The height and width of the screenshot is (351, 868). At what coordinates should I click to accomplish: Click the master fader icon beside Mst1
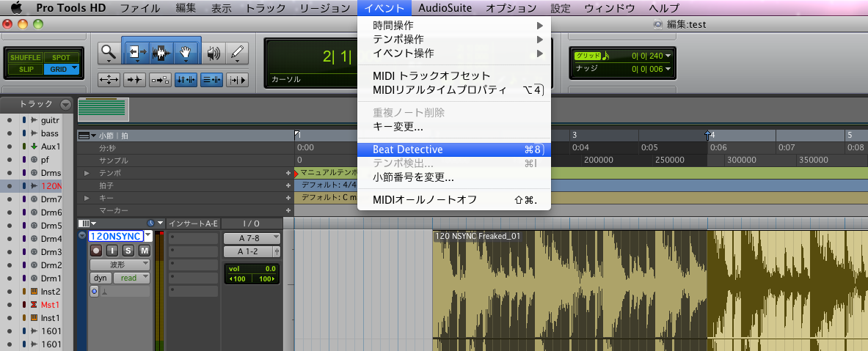[34, 305]
